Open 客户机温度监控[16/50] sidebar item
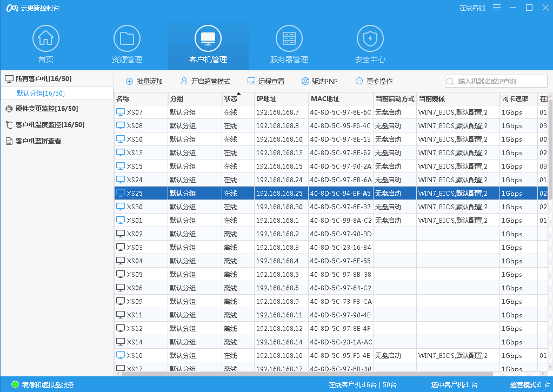Screen dimensions: 553x392 [x=45, y=124]
